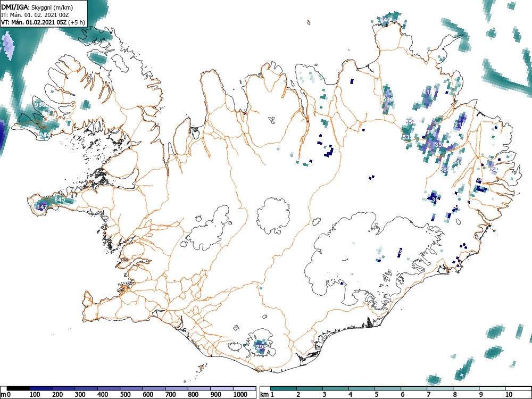
Task: Click the 300–400 m legend color segment
Action: [x=86, y=388]
